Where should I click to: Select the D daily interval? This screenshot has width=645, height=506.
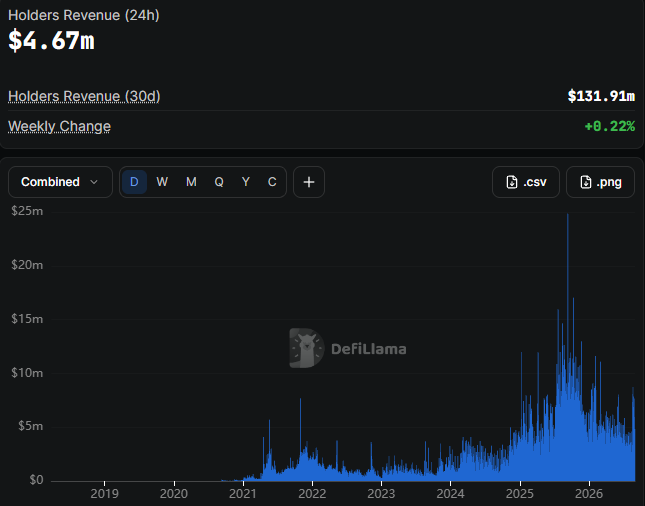134,182
